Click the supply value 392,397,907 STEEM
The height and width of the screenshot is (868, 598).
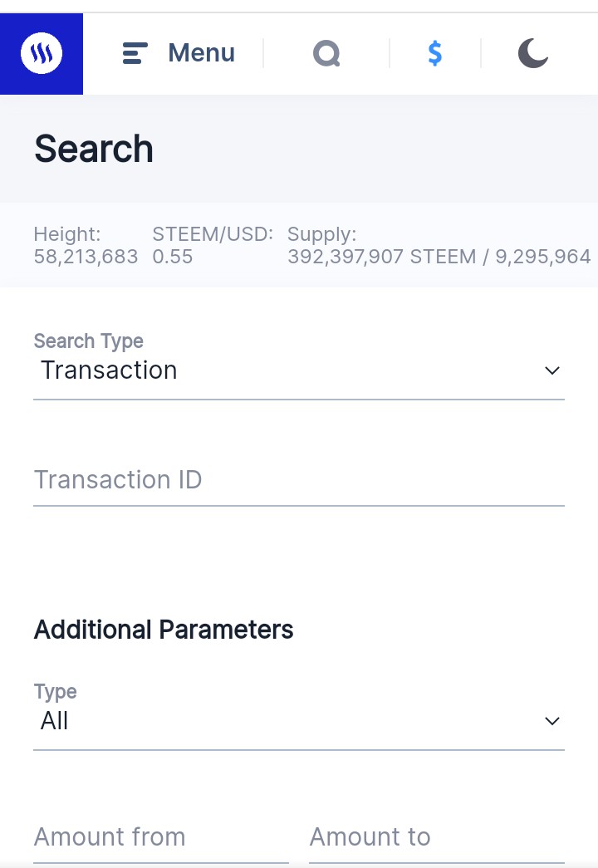coord(382,257)
